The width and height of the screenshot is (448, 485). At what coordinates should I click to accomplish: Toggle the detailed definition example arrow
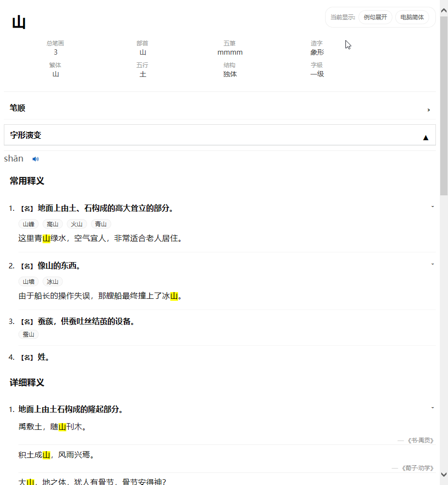432,407
